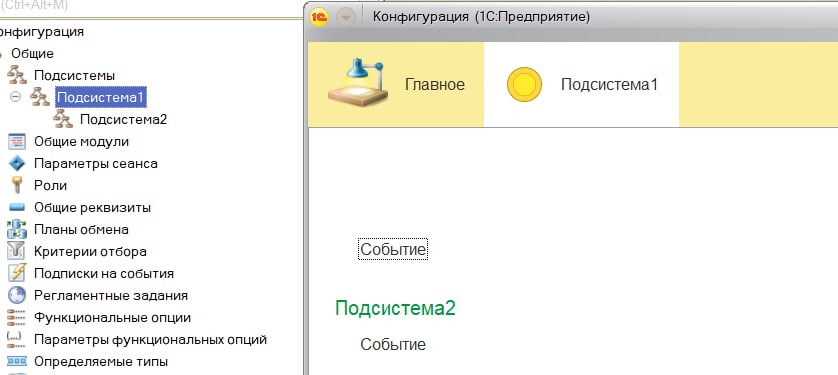
Task: Select the Параметры сеанса tree item
Action: coord(96,163)
